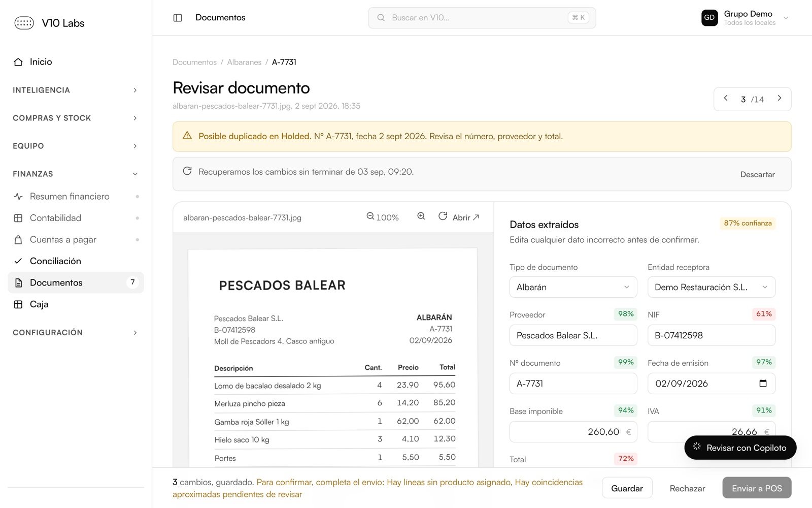Screen dimensions: 812x508
Task: Click Revisar con Copiloto button
Action: pyautogui.click(x=740, y=448)
